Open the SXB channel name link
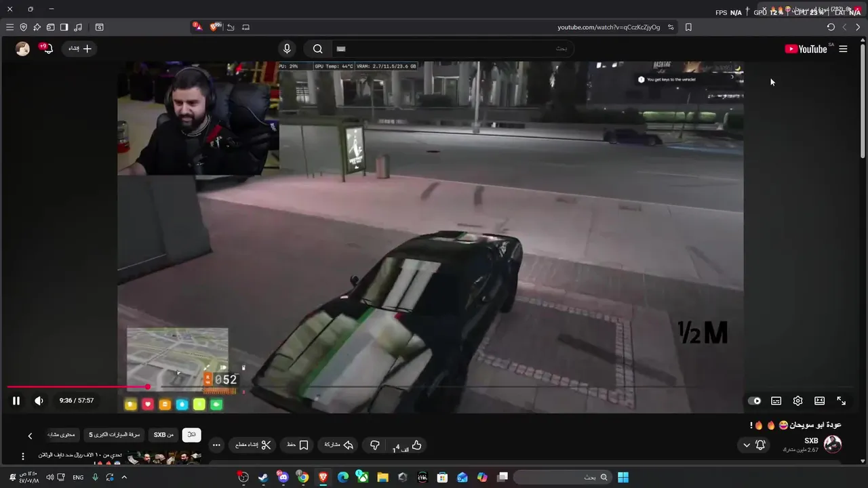This screenshot has width=868, height=488. click(811, 441)
